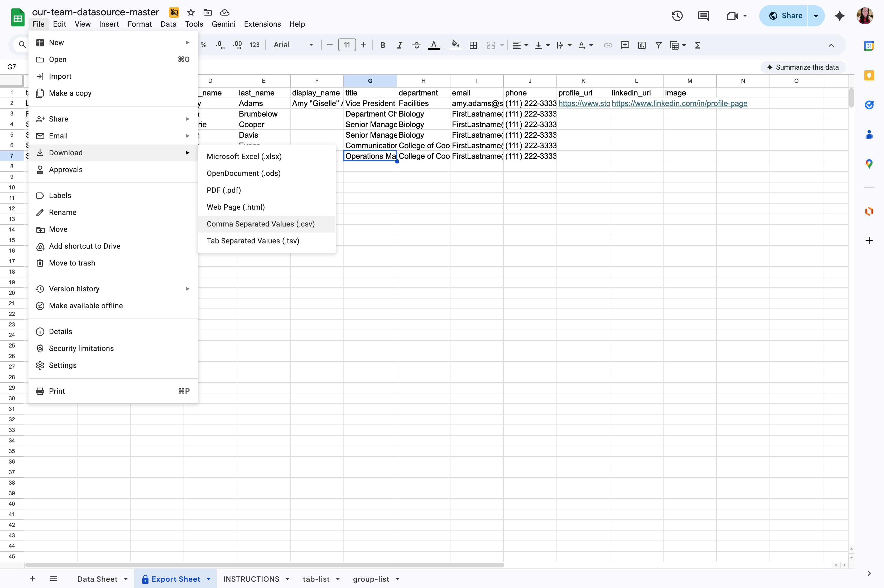Click the Create a filter icon

[x=658, y=45]
